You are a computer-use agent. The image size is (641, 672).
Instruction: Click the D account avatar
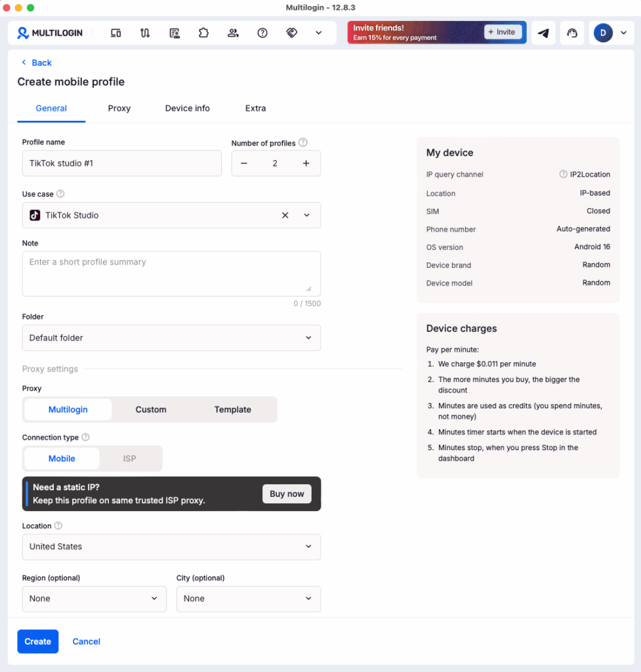(603, 33)
